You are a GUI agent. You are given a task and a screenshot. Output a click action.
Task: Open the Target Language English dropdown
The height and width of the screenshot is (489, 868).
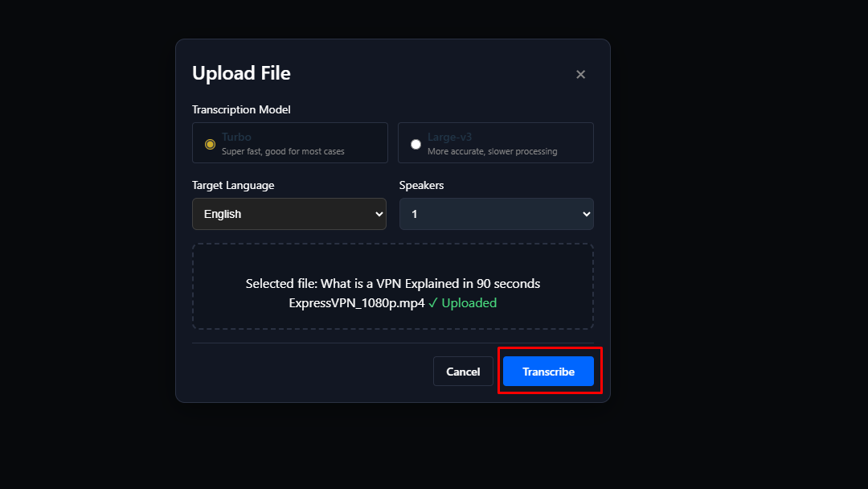point(289,214)
